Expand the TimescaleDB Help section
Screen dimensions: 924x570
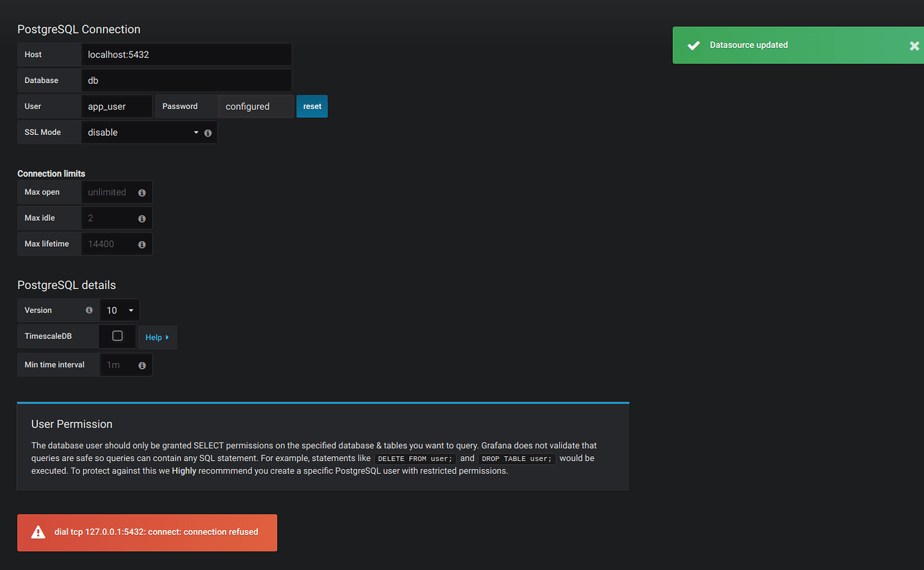point(157,337)
